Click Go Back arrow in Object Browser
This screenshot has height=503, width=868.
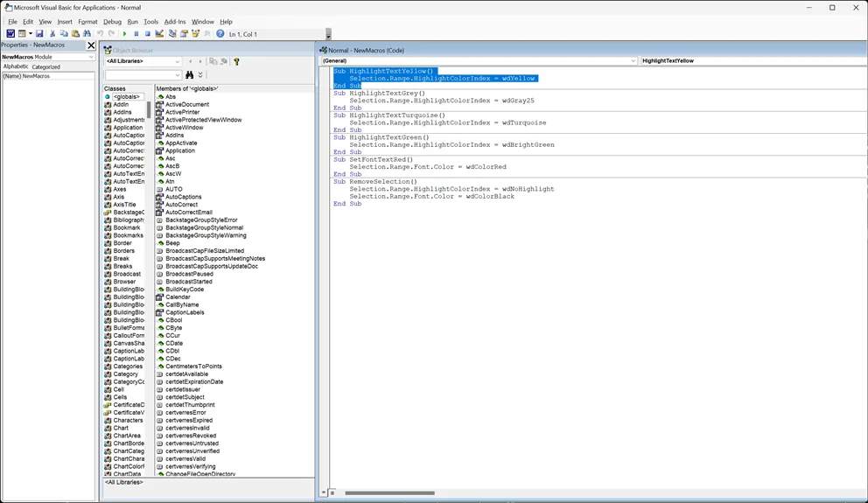pos(191,61)
